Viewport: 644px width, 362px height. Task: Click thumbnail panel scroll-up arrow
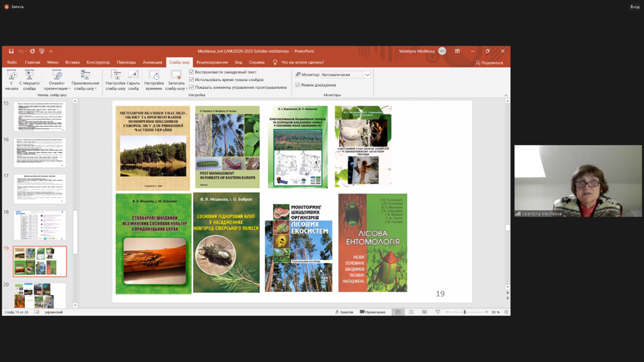[75, 101]
